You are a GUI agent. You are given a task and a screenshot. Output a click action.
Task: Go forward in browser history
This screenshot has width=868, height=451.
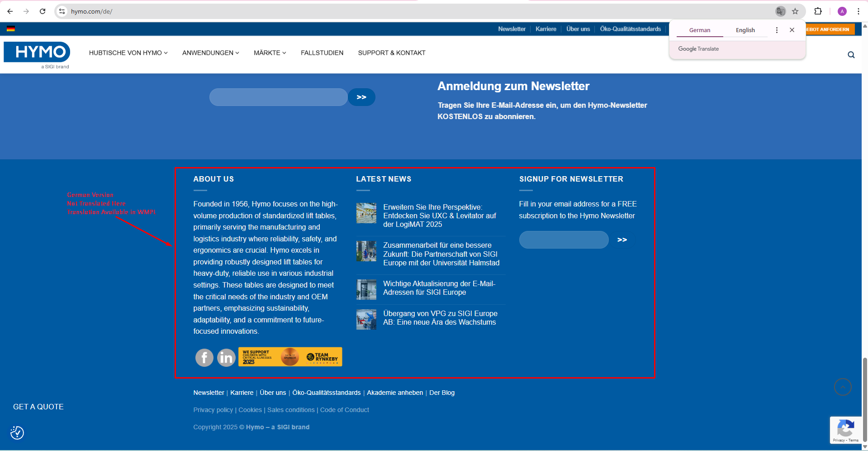point(26,11)
